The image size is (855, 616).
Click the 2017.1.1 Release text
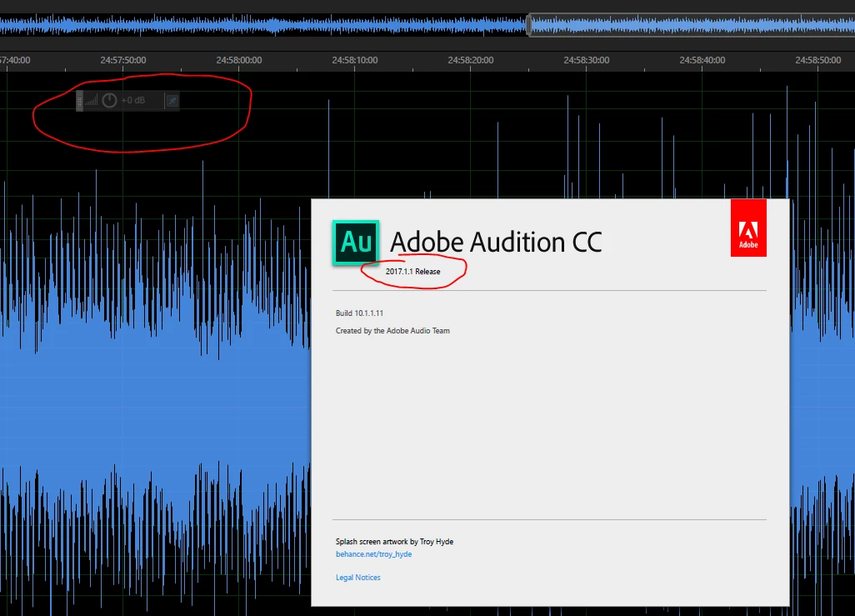(412, 271)
